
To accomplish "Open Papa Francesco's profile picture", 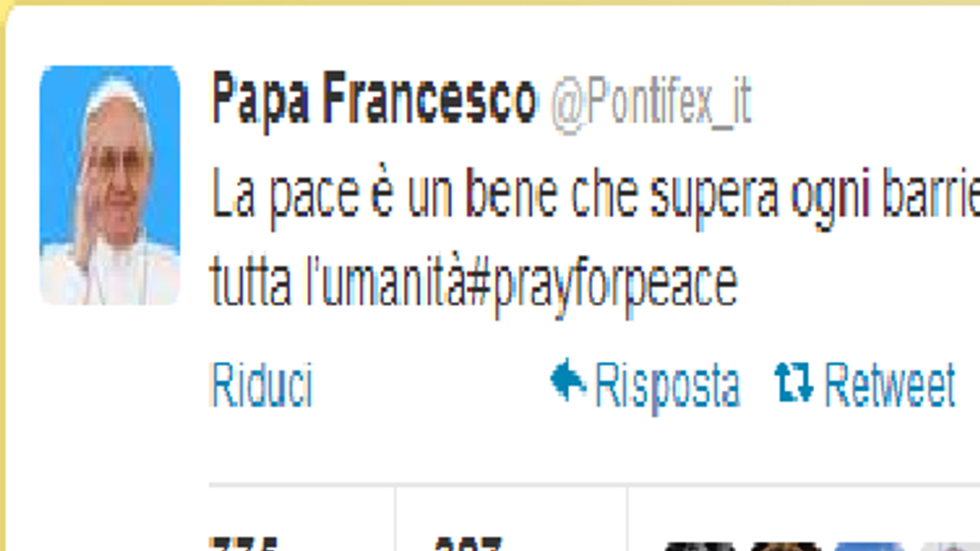I will click(x=109, y=185).
